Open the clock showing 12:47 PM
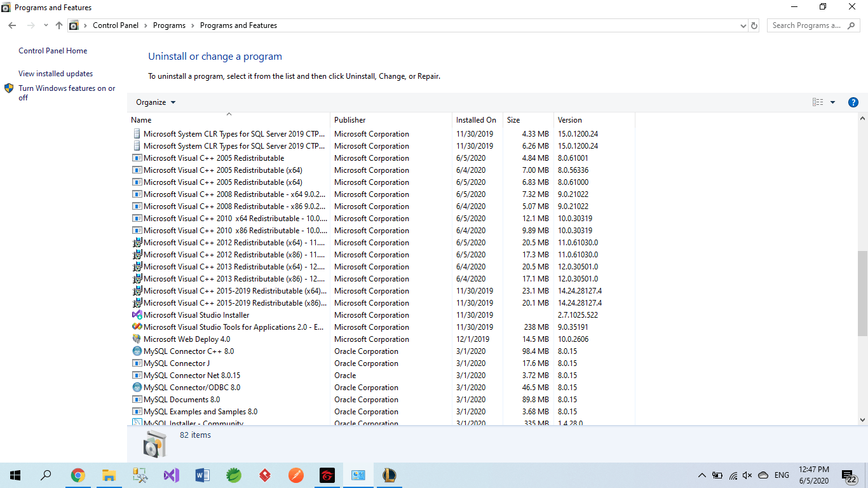 click(x=814, y=475)
